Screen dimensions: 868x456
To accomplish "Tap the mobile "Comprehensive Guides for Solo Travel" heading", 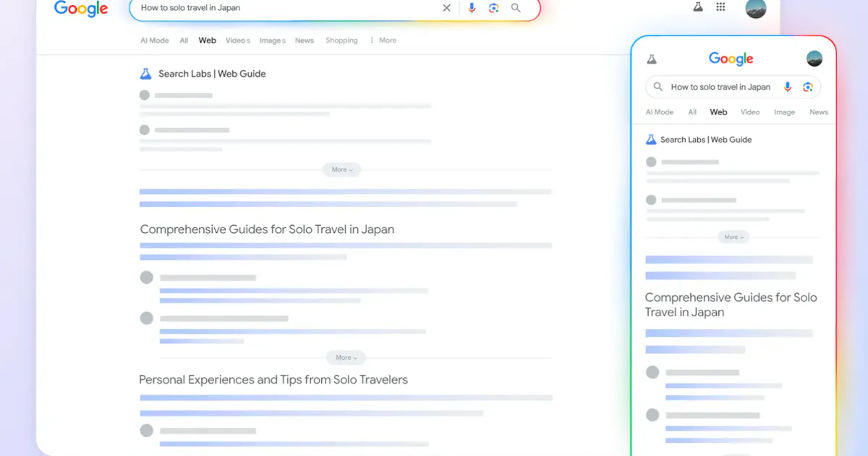I will [731, 305].
